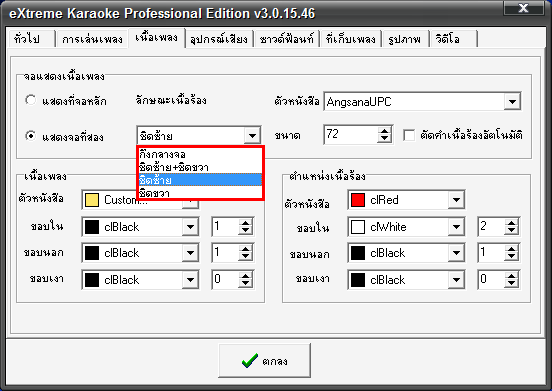This screenshot has width=552, height=391.
Task: Close the eXtreme Karaoke settings dialog
Action: [523, 8]
